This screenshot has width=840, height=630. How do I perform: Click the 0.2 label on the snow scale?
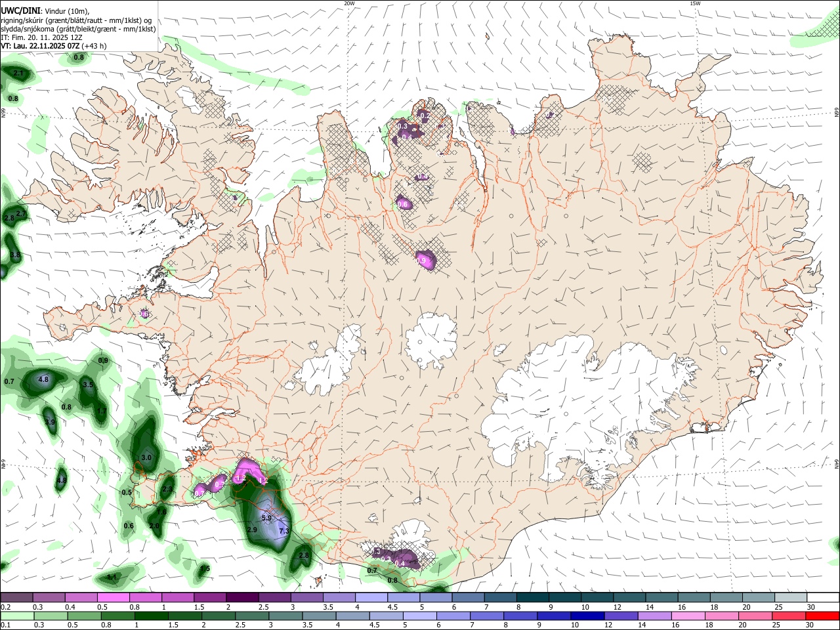tap(5, 607)
